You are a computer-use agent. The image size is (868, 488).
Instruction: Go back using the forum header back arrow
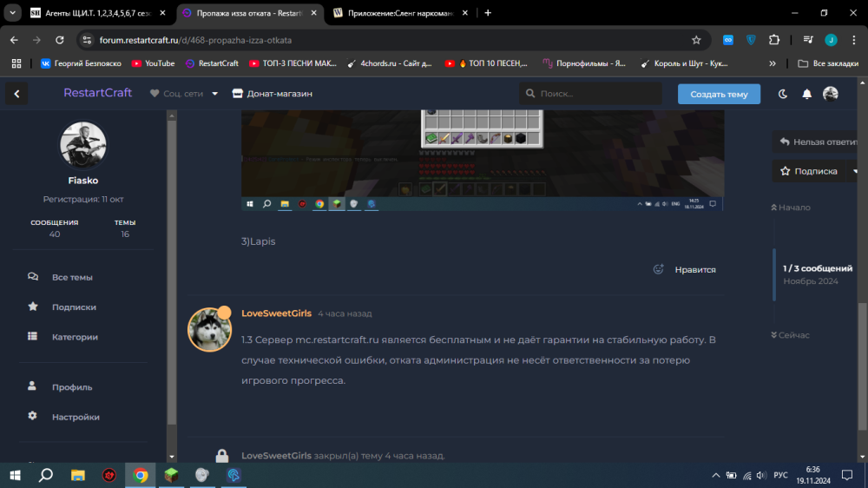pyautogui.click(x=16, y=94)
